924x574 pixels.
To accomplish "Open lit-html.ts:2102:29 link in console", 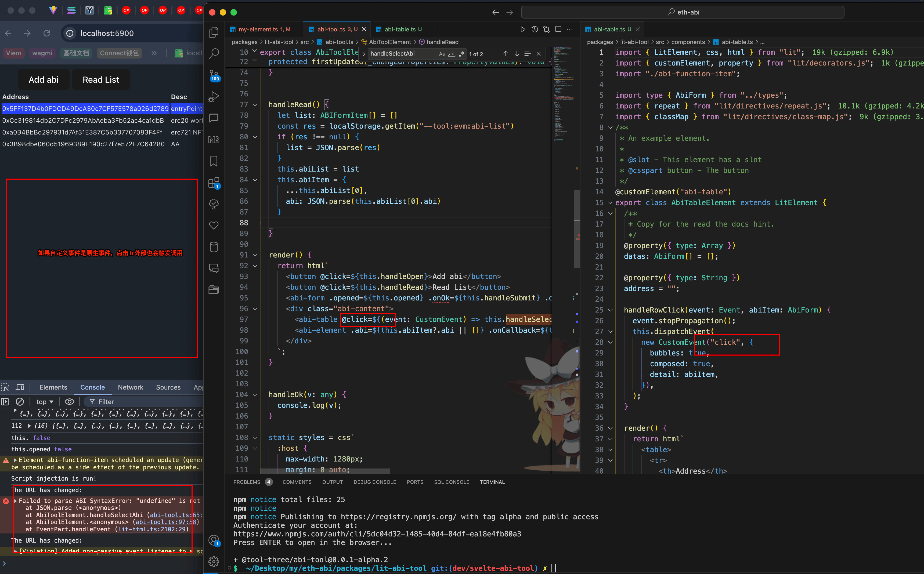I will tap(152, 529).
